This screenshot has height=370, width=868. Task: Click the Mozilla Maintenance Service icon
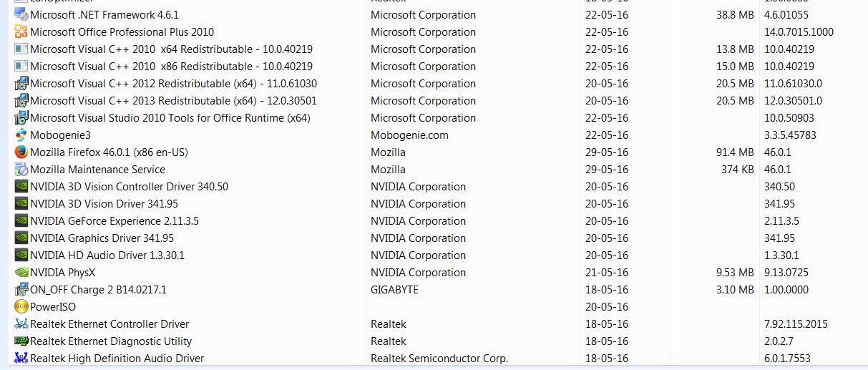click(21, 169)
